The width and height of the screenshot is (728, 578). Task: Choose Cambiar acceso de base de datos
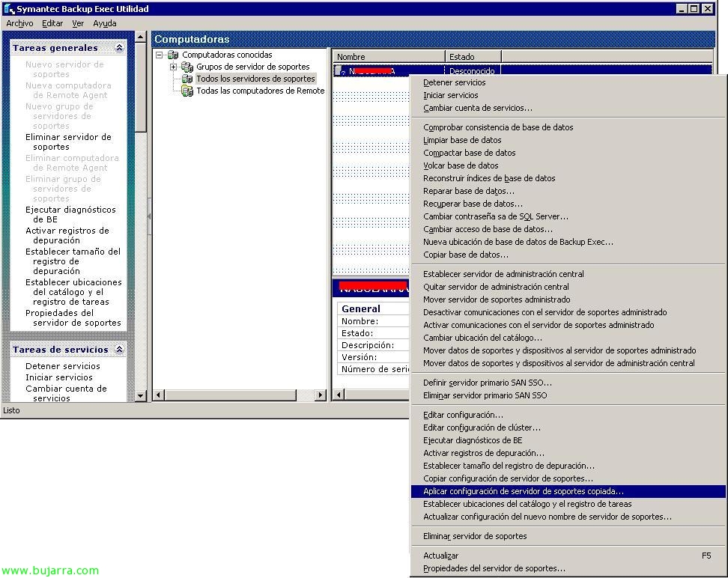coord(568,229)
